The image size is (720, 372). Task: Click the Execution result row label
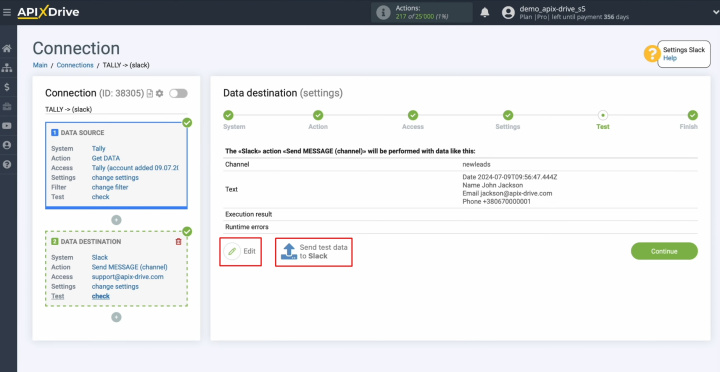pos(248,214)
